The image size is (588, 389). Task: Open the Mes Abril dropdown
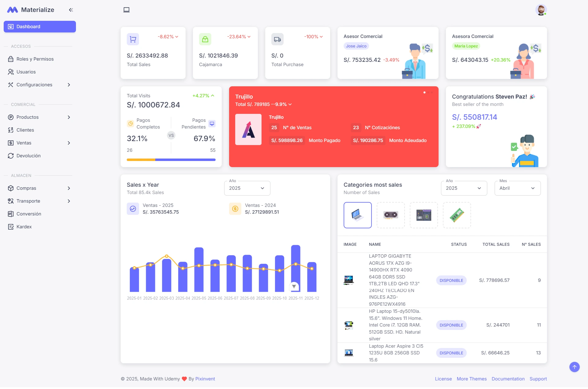coord(517,188)
